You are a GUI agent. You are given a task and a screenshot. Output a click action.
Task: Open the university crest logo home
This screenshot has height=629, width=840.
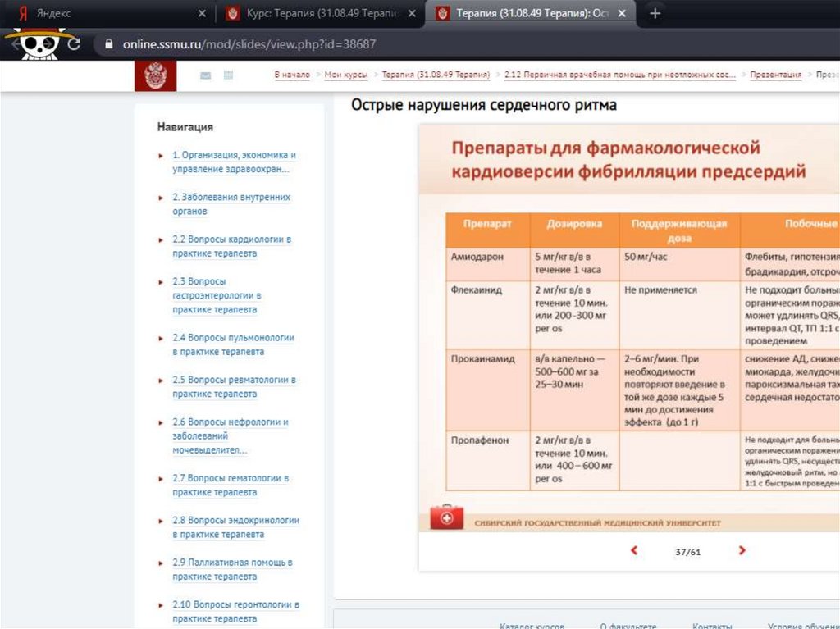[x=155, y=75]
